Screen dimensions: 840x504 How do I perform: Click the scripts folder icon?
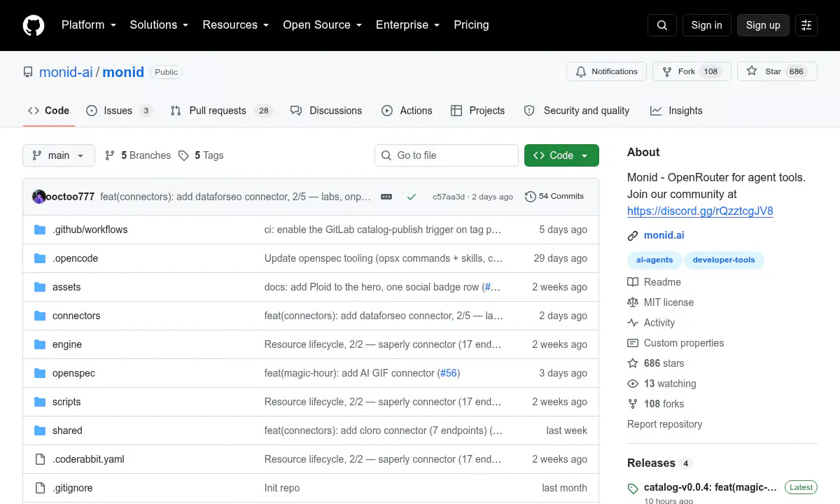pos(40,402)
